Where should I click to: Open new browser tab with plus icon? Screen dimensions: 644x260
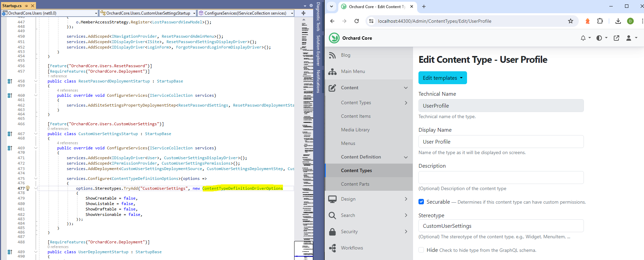(x=424, y=6)
